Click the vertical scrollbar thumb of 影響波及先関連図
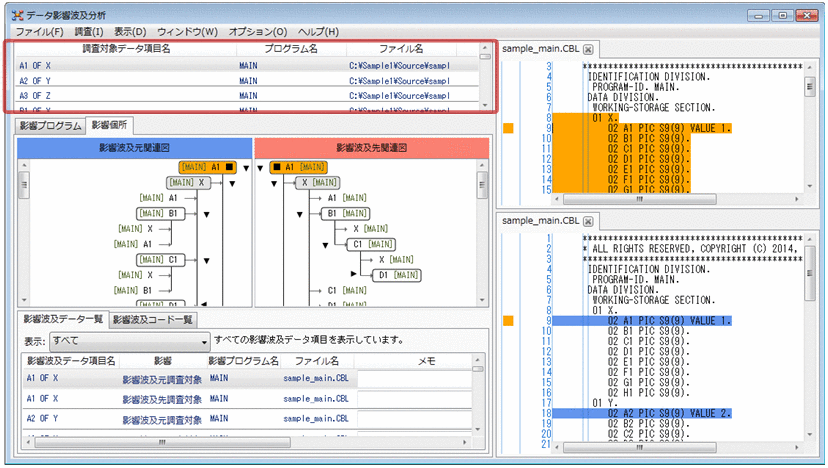This screenshot has width=828, height=468. pos(482,186)
